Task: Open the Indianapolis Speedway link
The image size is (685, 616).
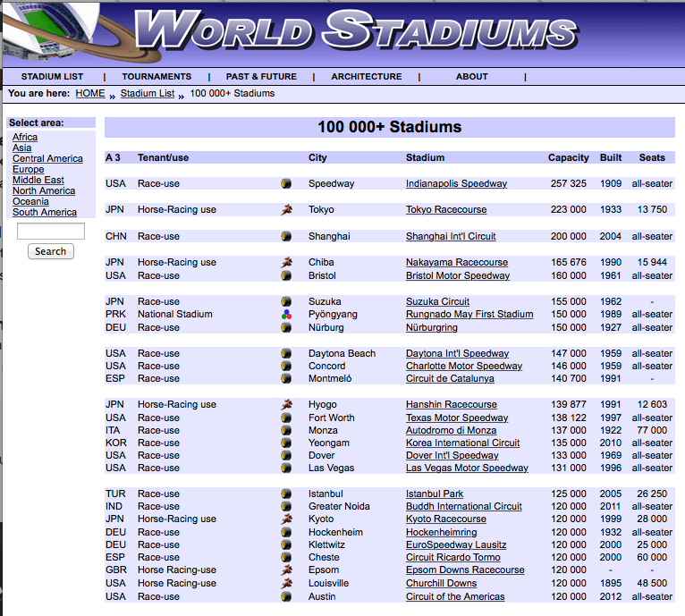Action: click(x=456, y=183)
